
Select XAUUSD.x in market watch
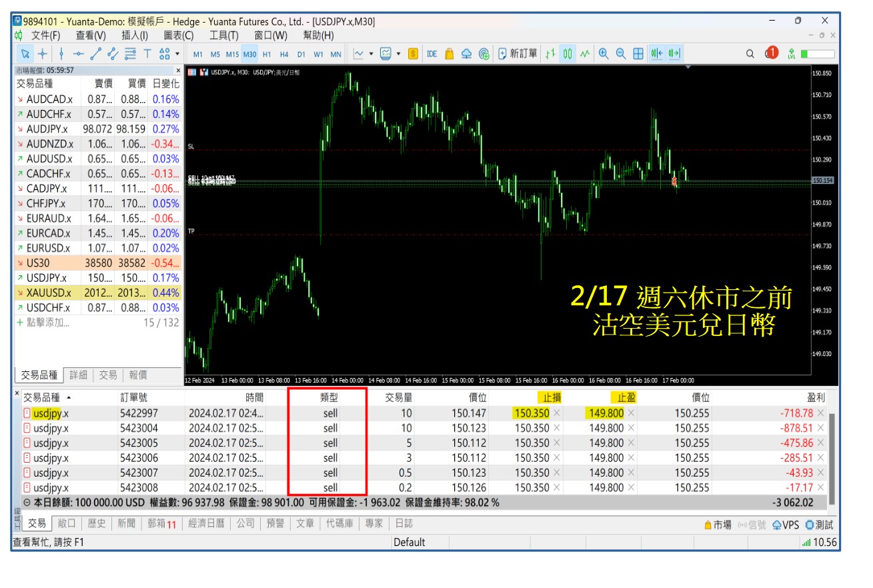click(x=49, y=293)
